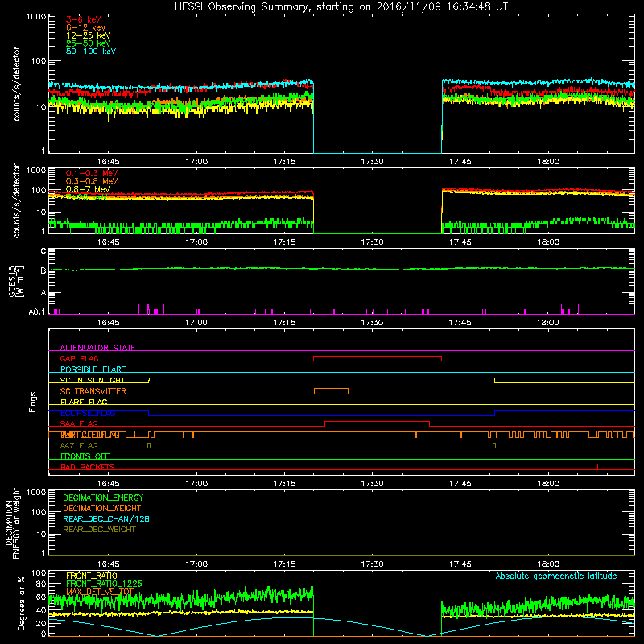Image resolution: width=644 pixels, height=644 pixels.
Task: Click the yellow FRONT_RATIO legend label
Action: [92, 576]
